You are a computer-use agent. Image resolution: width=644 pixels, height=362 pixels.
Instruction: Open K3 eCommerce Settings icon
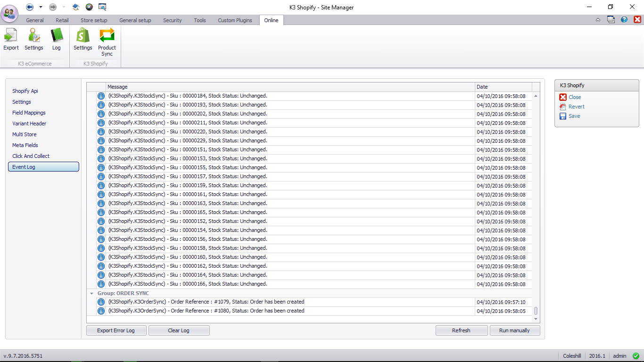tap(34, 36)
